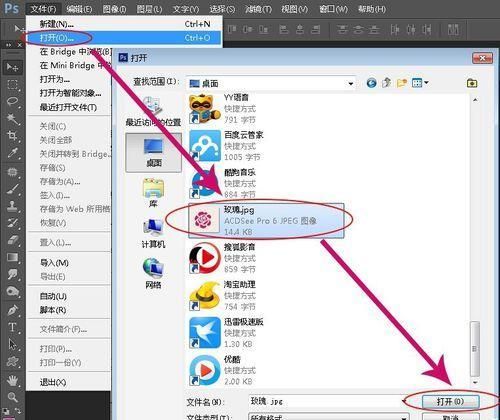Select the Pen tool
Image resolution: width=500 pixels, height=420 pixels.
13,310
